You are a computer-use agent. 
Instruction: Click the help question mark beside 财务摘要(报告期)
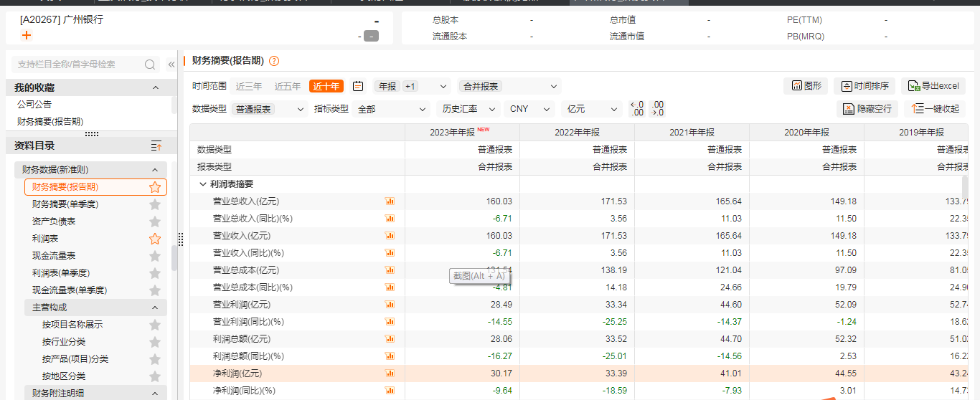(x=274, y=62)
